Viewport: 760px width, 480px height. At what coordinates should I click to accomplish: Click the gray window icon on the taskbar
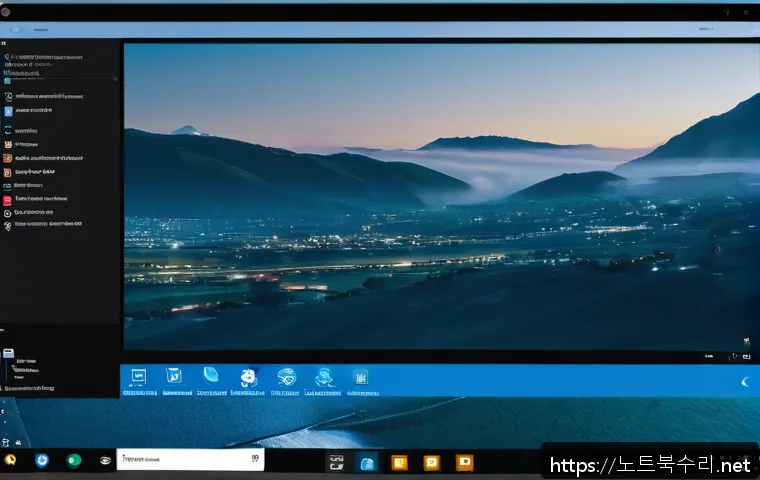coord(337,462)
